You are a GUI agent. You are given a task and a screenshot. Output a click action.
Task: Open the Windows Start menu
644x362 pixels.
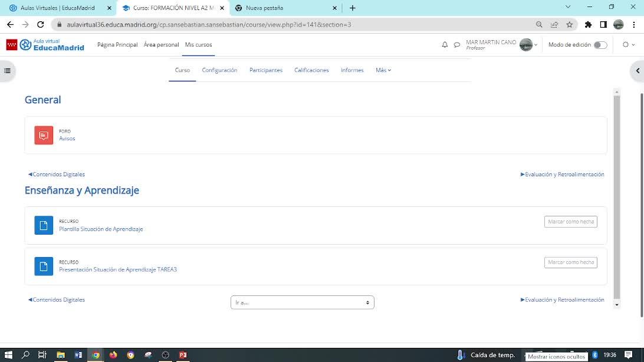pyautogui.click(x=8, y=354)
